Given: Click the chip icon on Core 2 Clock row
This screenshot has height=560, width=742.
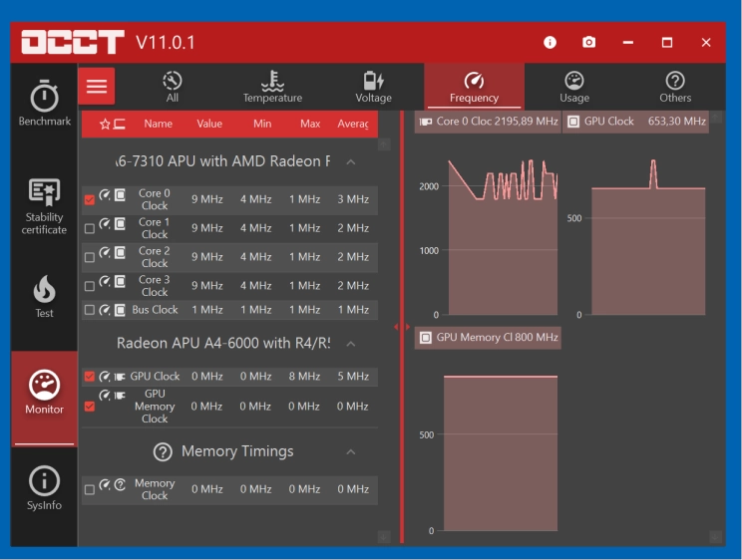Looking at the screenshot, I should coord(121,252).
